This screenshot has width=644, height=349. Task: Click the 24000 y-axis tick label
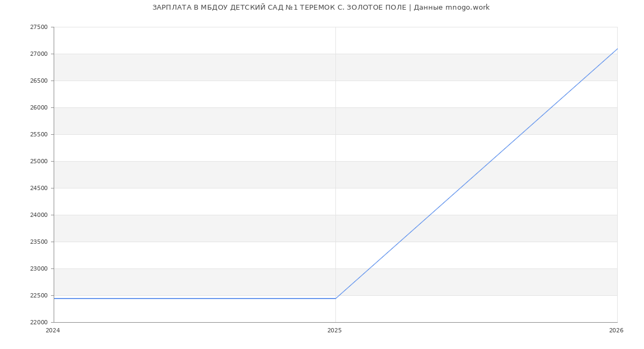point(39,215)
